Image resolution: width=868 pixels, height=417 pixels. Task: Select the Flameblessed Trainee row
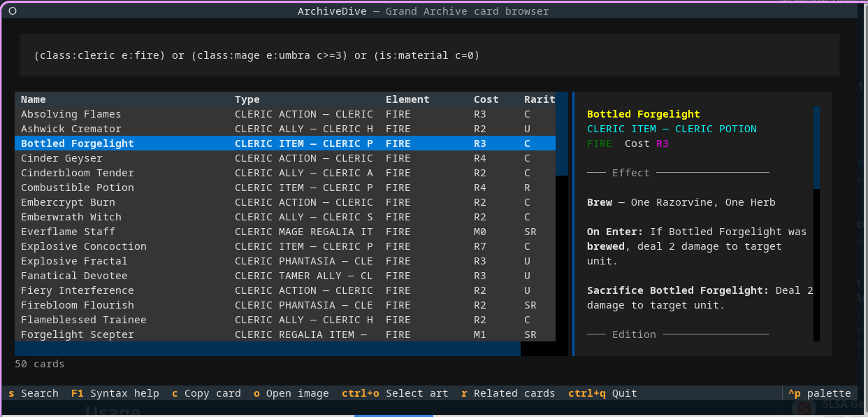tap(285, 320)
